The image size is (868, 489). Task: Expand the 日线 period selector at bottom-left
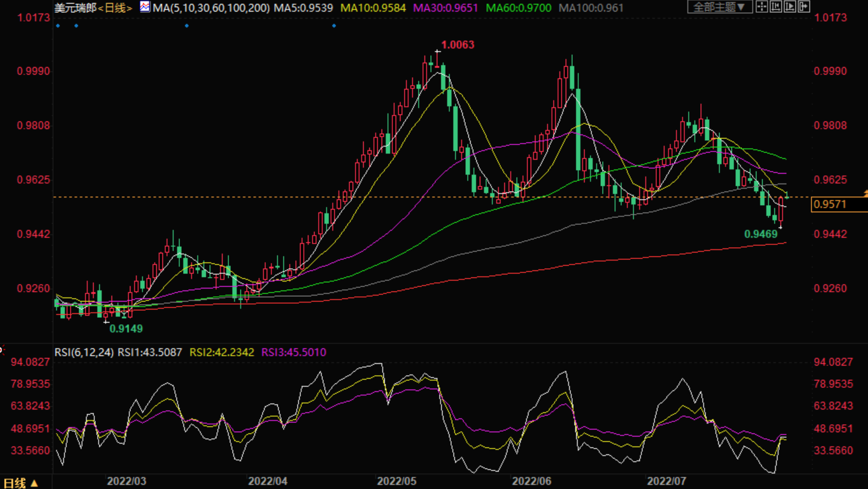20,483
